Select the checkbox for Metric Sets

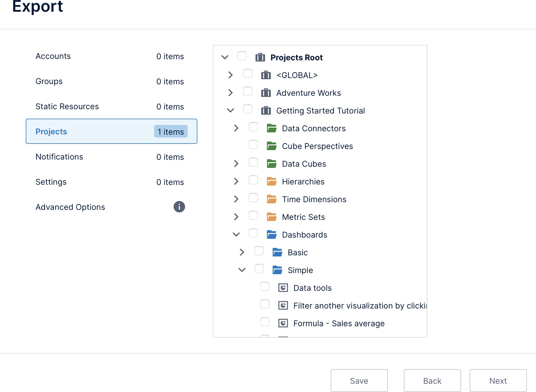click(253, 216)
